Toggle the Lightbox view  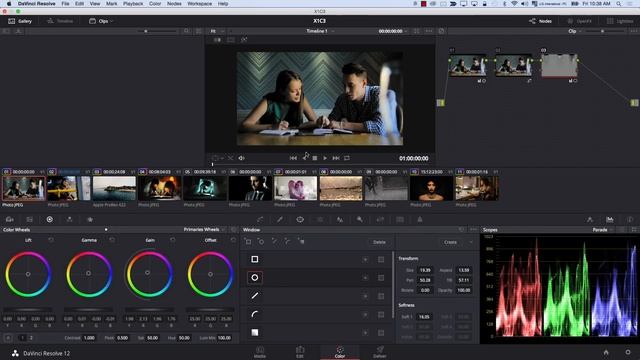(620, 21)
